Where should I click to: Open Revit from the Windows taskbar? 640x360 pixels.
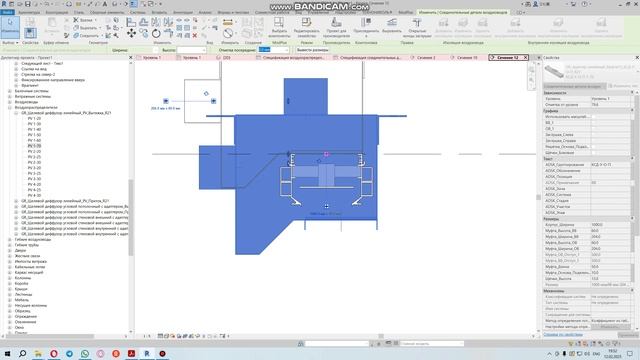coord(147,353)
